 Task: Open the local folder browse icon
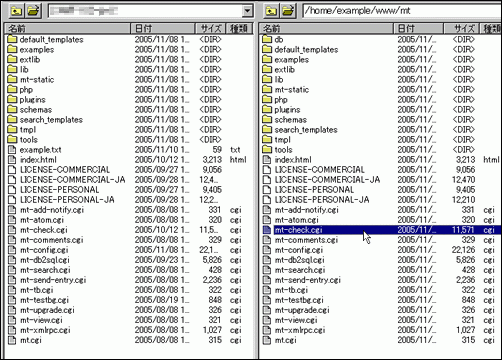click(33, 11)
